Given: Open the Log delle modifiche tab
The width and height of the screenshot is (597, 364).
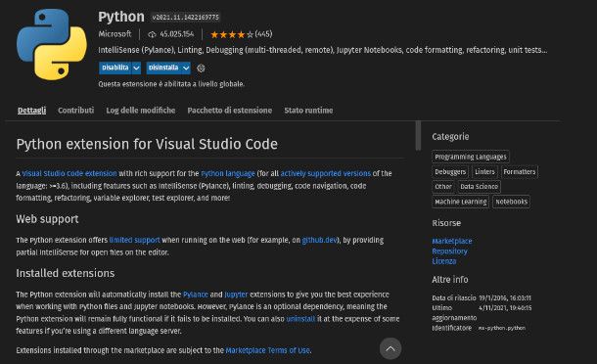Looking at the screenshot, I should pos(141,111).
